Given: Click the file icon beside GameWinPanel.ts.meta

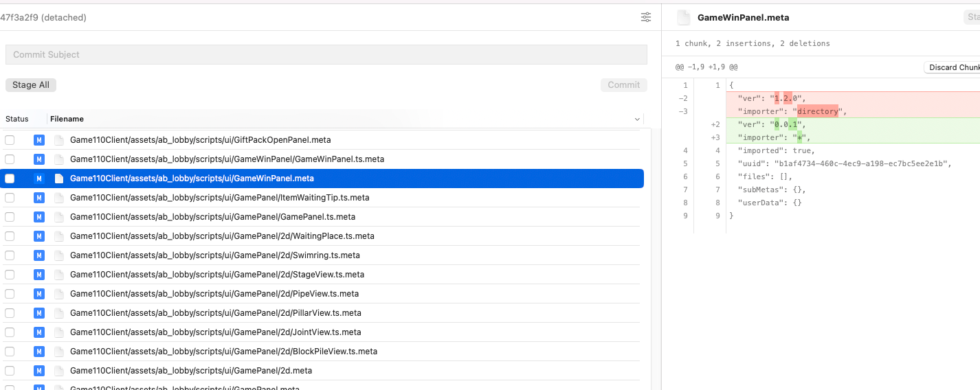Looking at the screenshot, I should tap(58, 159).
